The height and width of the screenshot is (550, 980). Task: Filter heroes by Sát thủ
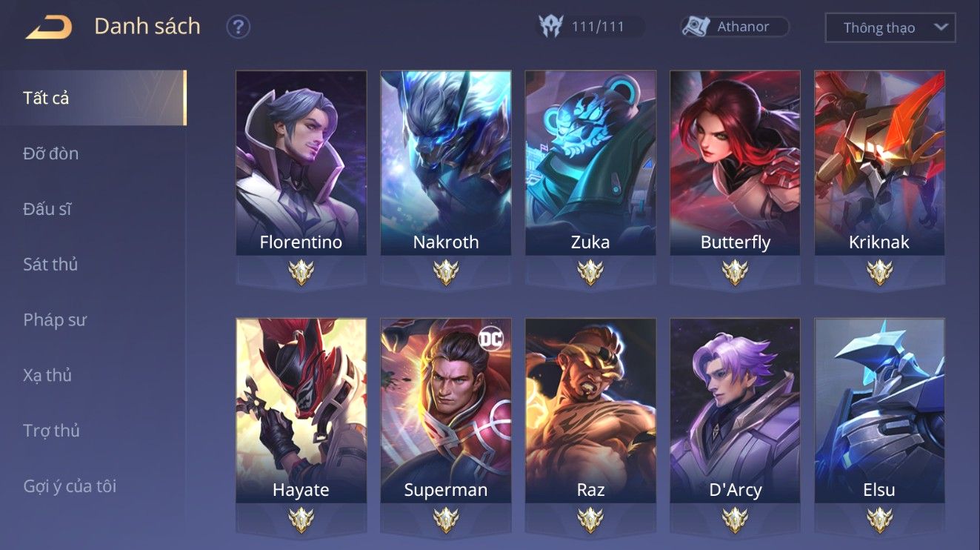click(x=50, y=265)
